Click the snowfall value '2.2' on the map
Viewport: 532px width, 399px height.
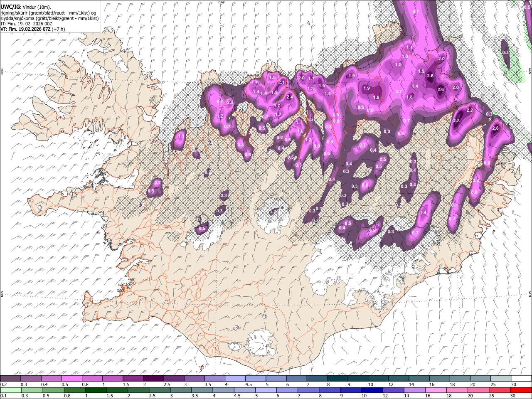pos(470,110)
